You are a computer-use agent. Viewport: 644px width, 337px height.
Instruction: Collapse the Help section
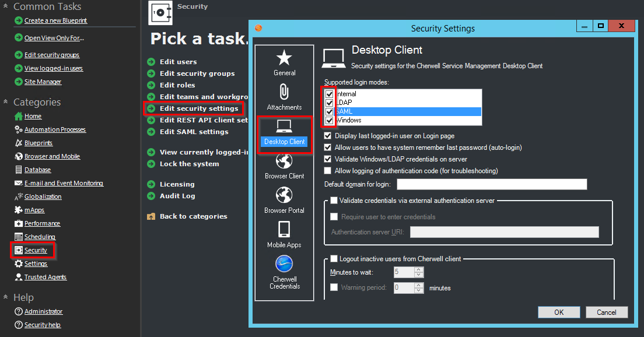(x=5, y=297)
